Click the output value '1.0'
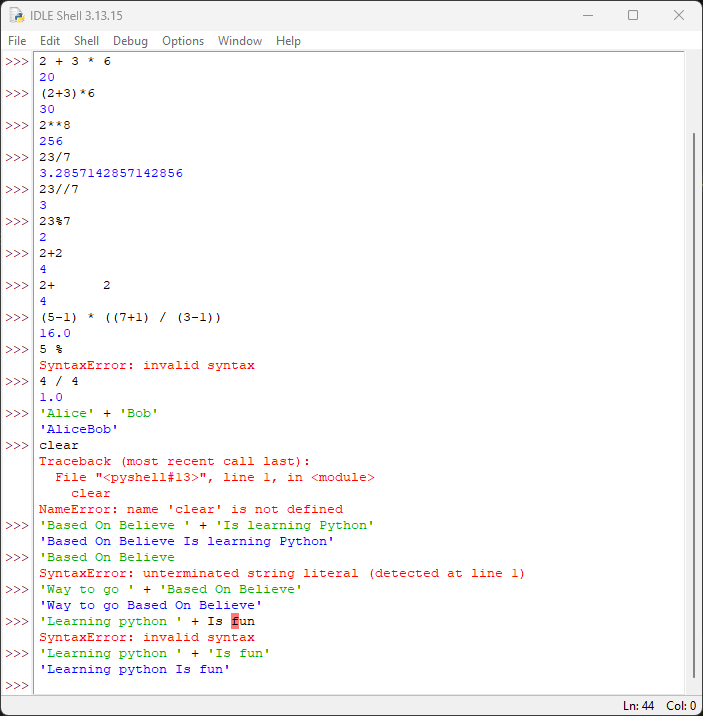 coord(51,397)
